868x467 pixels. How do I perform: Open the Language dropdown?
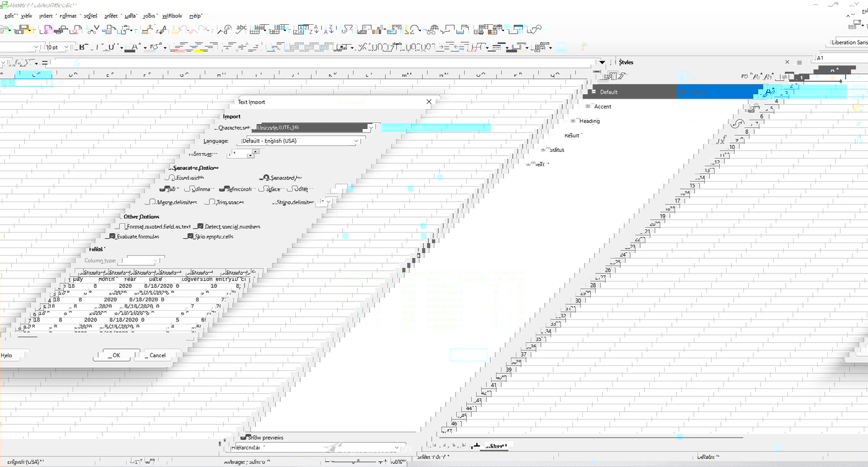pyautogui.click(x=355, y=141)
